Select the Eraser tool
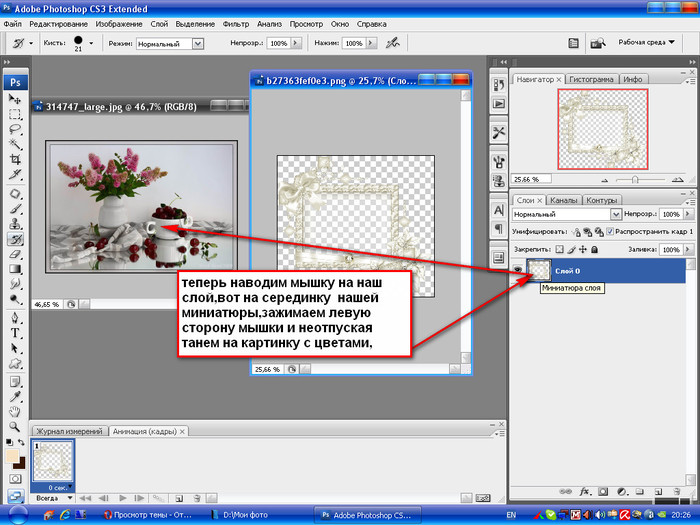700x525 pixels. pyautogui.click(x=15, y=254)
